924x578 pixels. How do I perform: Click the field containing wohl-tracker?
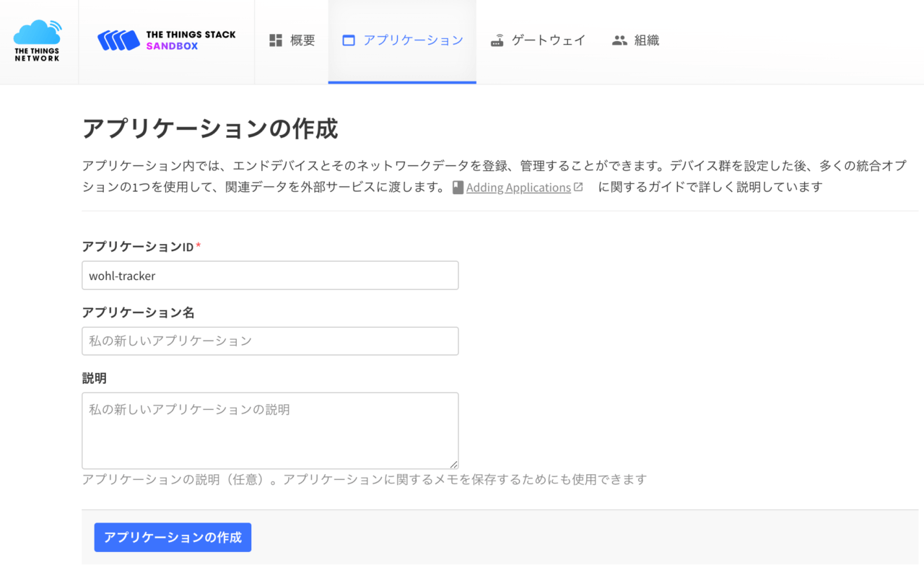(x=270, y=276)
